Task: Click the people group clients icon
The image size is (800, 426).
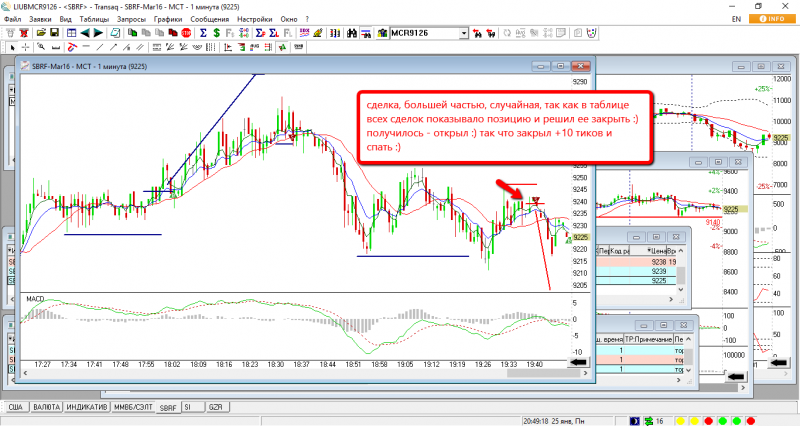Action: [382, 33]
